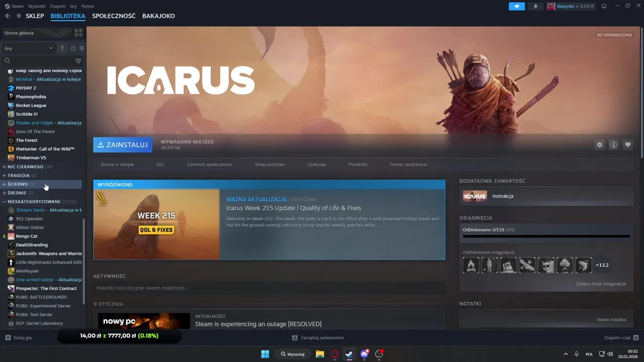The height and width of the screenshot is (362, 644).
Task: Click the sort-order up arrow icon
Action: pos(62,48)
